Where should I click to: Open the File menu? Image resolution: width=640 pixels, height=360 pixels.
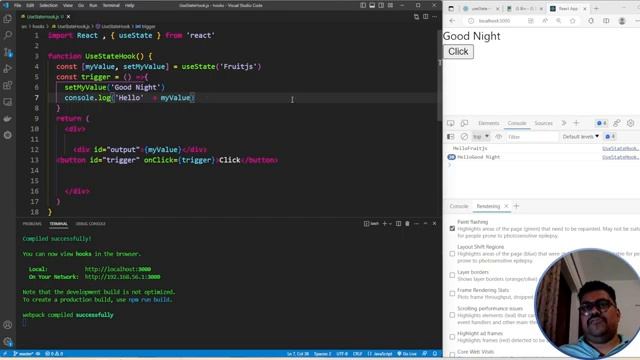pyautogui.click(x=18, y=5)
